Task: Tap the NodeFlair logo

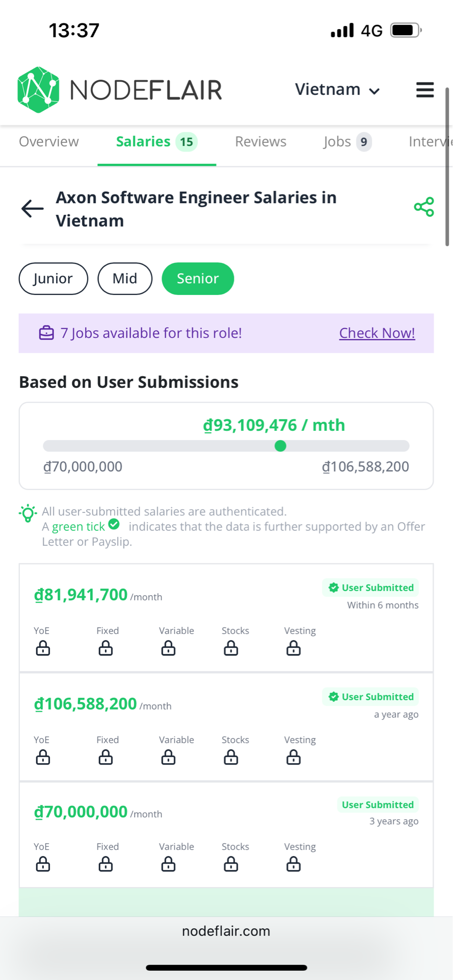Action: coord(120,90)
